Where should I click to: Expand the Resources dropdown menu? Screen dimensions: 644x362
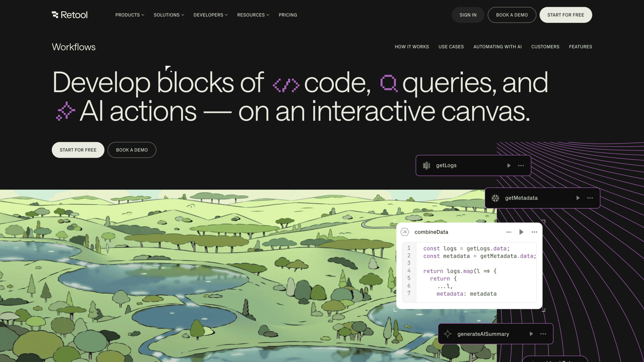tap(253, 15)
